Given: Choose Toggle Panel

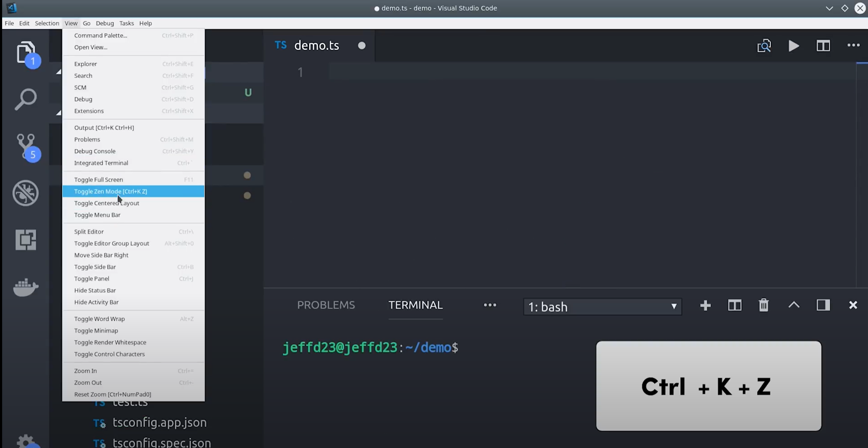Looking at the screenshot, I should tap(133, 278).
